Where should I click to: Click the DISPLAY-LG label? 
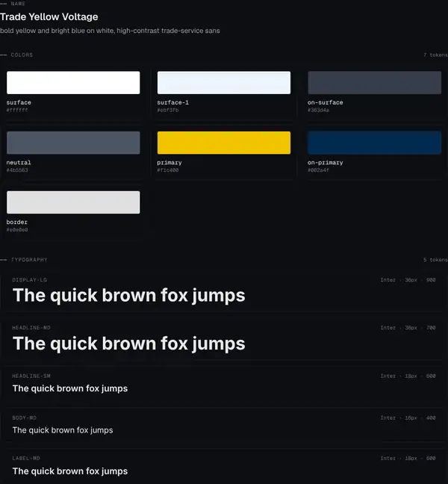[x=30, y=280]
